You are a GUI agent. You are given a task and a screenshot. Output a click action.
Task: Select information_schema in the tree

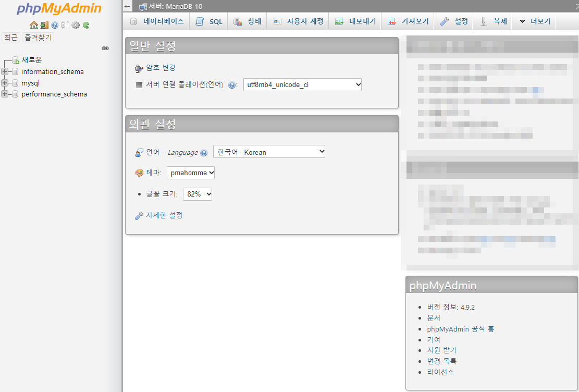tap(53, 72)
